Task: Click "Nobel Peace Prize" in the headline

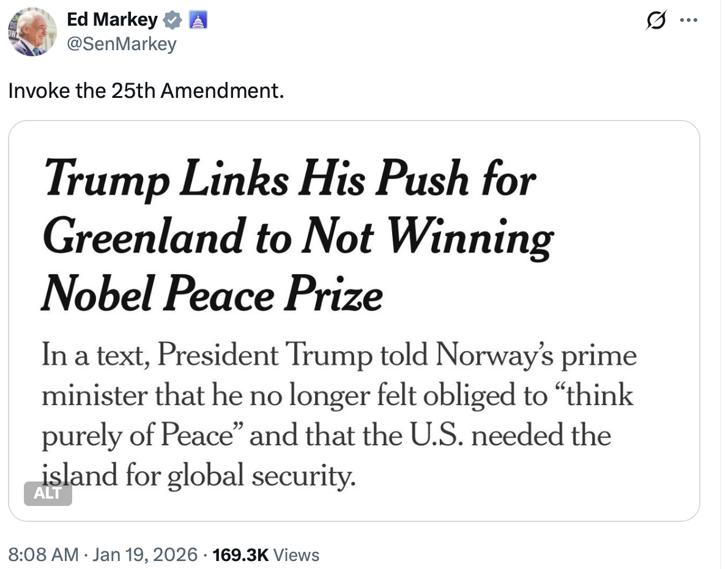Action: click(x=212, y=295)
